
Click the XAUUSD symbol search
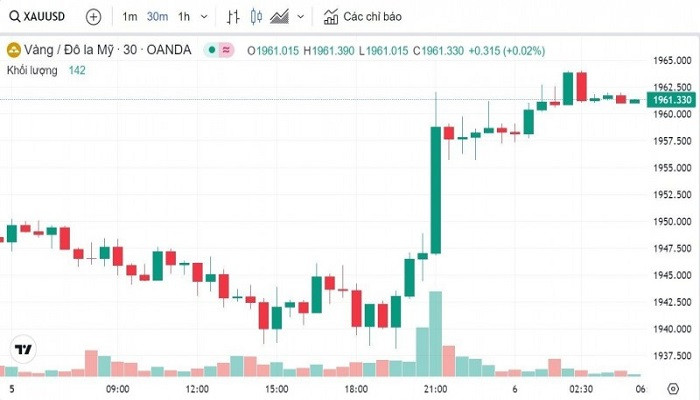[x=38, y=17]
